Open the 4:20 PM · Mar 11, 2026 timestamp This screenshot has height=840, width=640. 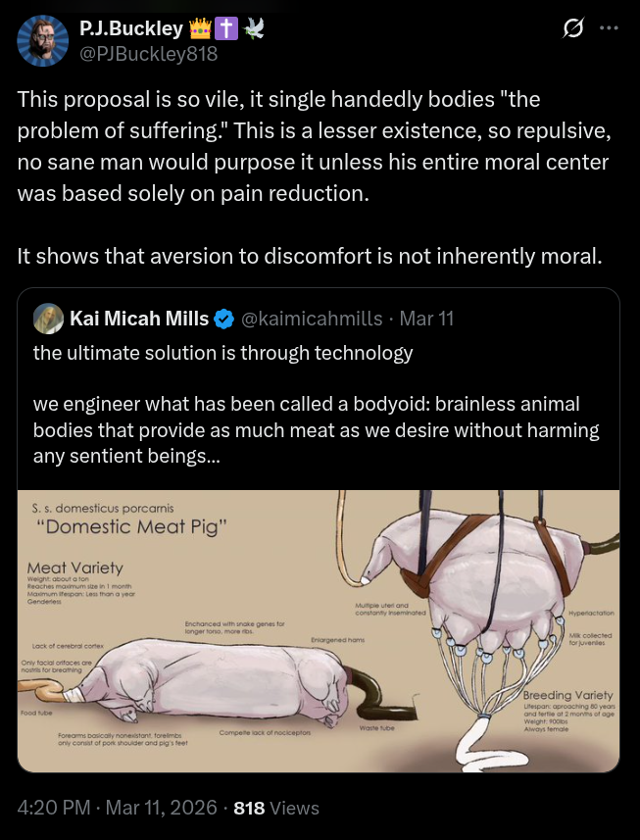pyautogui.click(x=118, y=808)
